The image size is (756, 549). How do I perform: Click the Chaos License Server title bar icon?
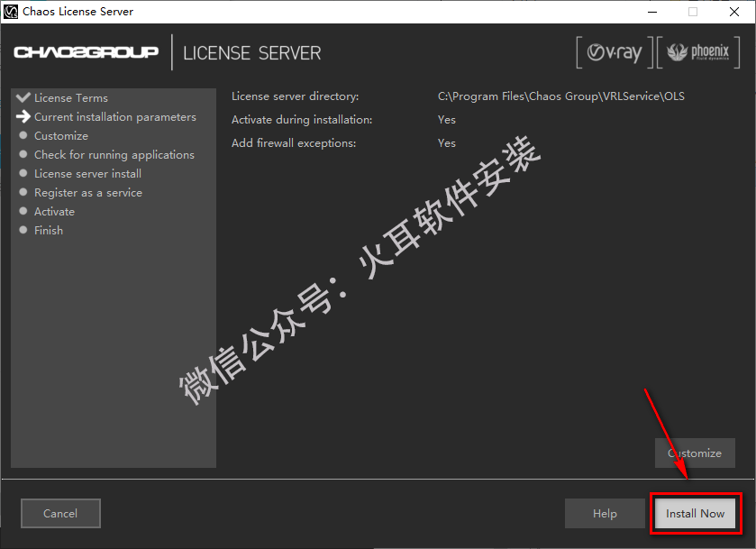(10, 12)
